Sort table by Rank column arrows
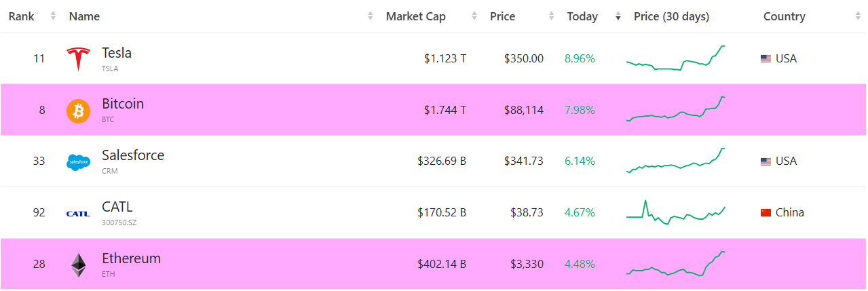Image resolution: width=868 pixels, height=291 pixels. [53, 16]
